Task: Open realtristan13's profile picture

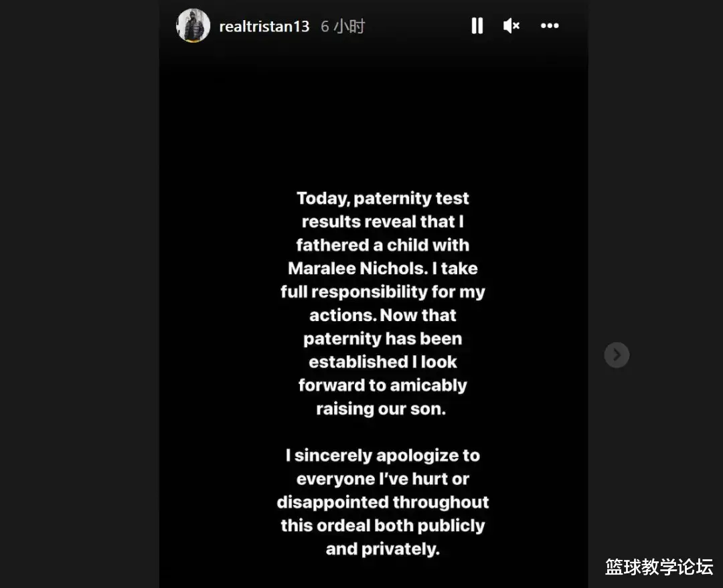Action: point(193,26)
